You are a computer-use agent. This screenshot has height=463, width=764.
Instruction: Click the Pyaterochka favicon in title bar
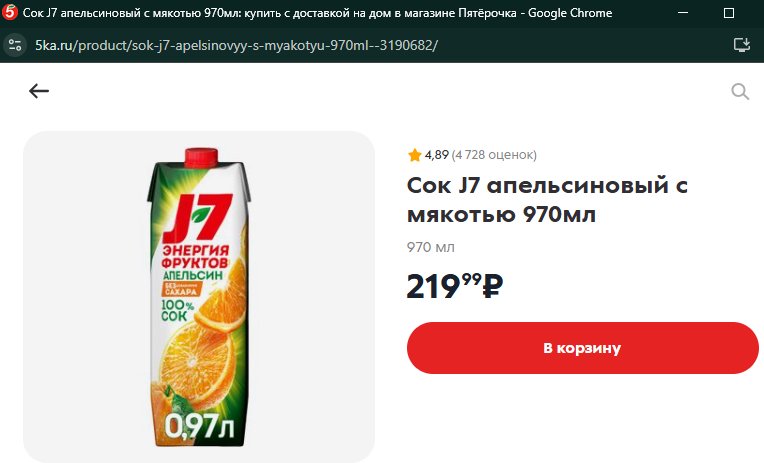[9, 13]
